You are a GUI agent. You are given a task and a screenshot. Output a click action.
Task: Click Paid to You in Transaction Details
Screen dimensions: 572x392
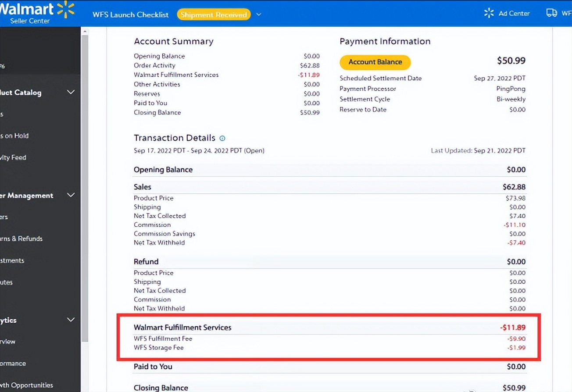coord(153,367)
